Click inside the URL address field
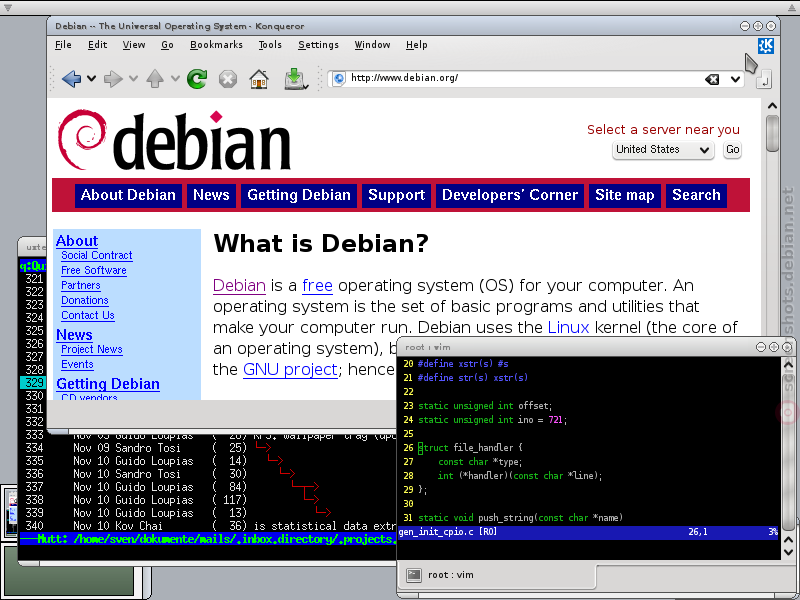 [x=526, y=78]
